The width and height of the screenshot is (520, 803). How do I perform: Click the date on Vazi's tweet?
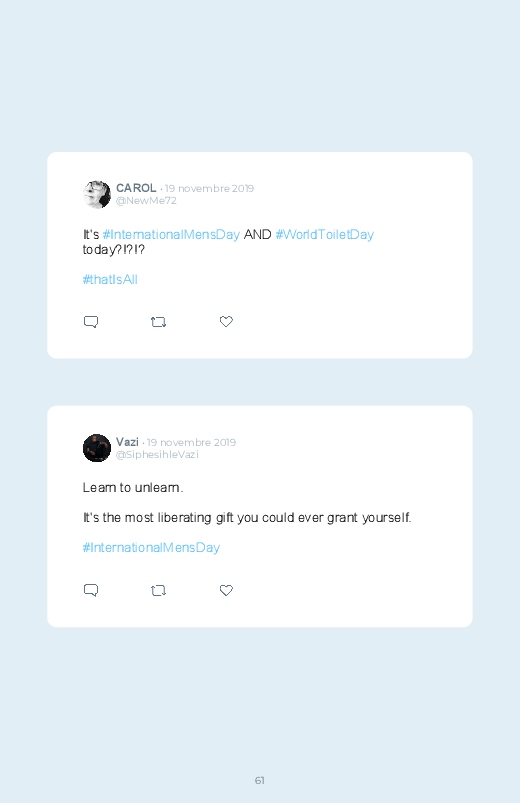click(x=191, y=442)
